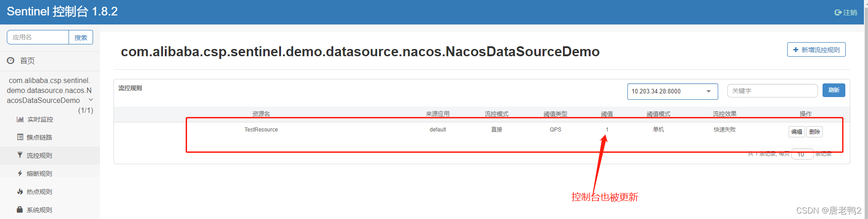Click the TestResource cell
The image size is (868, 219).
coord(261,130)
